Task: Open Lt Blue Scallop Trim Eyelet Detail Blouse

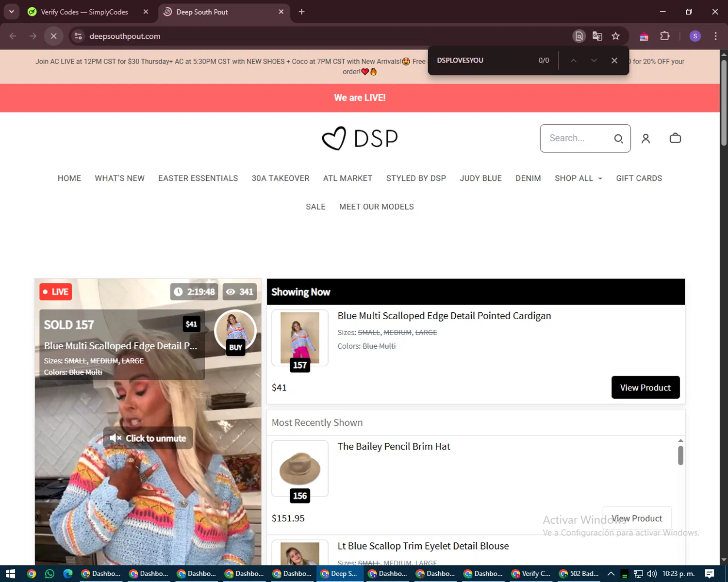Action: pos(423,546)
